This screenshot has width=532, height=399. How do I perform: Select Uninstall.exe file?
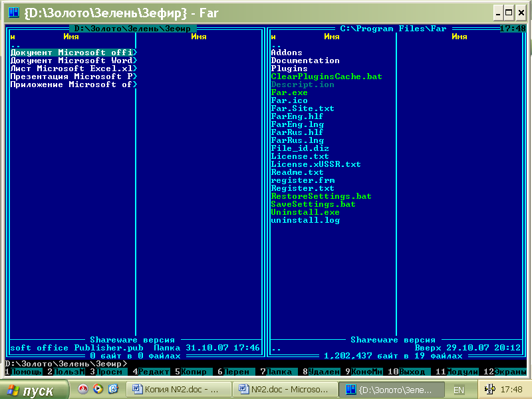305,212
